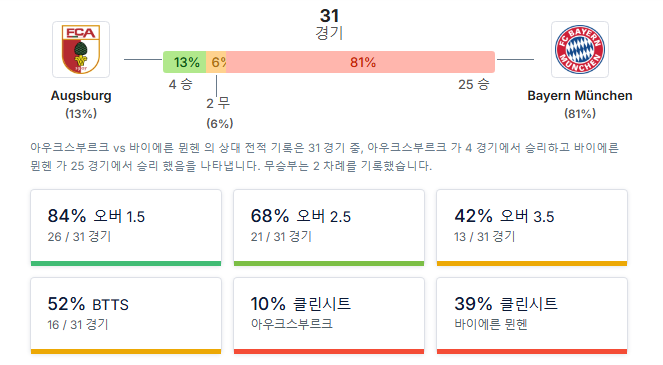The image size is (663, 365).
Task: Open the 68% 오버 2.5 stat card
Action: tap(329, 228)
